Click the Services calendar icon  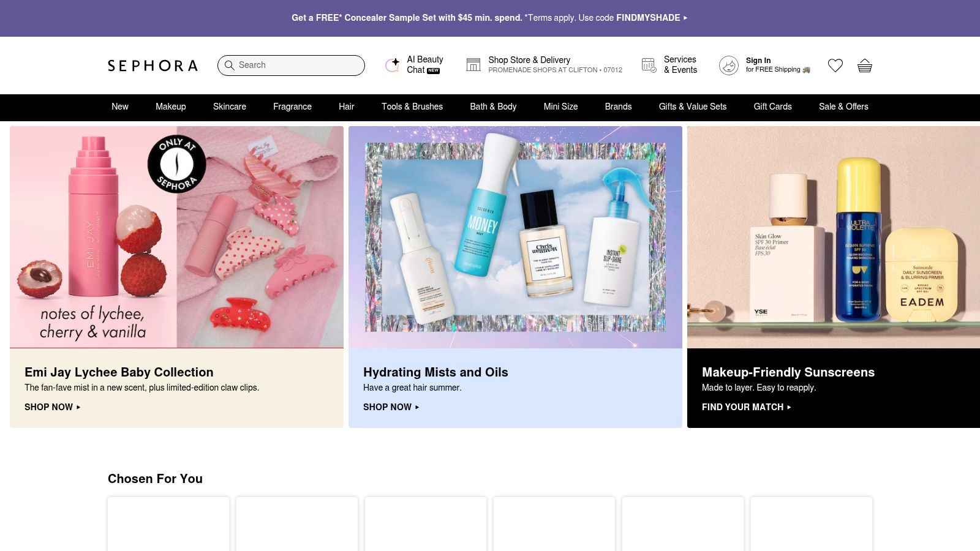pos(649,65)
